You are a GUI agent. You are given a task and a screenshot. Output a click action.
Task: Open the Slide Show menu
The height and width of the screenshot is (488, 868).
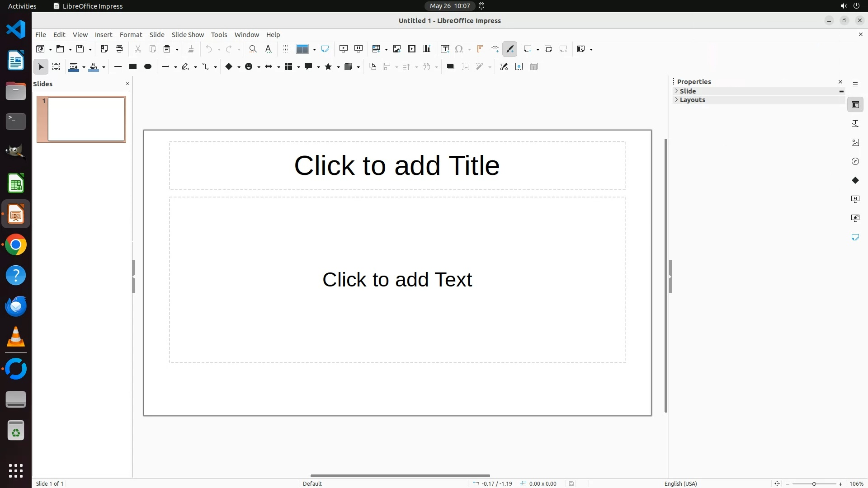(x=188, y=35)
